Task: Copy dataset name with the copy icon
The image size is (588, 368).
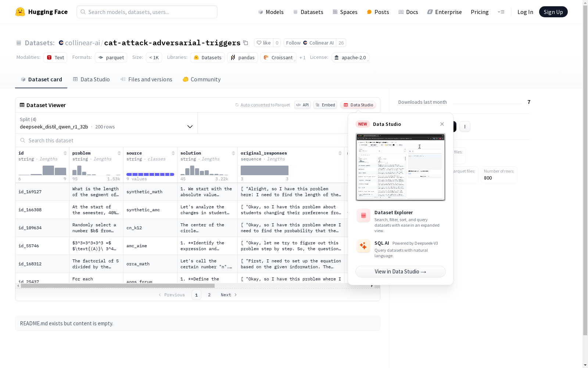Action: pyautogui.click(x=245, y=43)
